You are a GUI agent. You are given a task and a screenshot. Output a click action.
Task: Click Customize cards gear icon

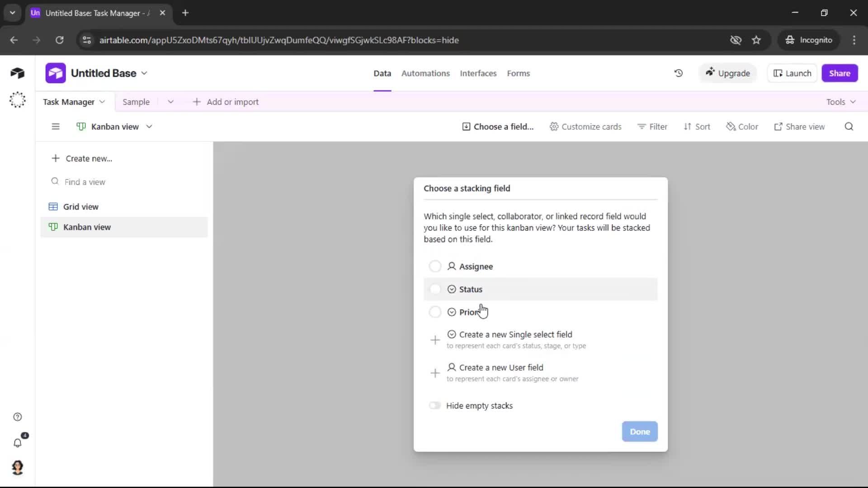coord(554,127)
